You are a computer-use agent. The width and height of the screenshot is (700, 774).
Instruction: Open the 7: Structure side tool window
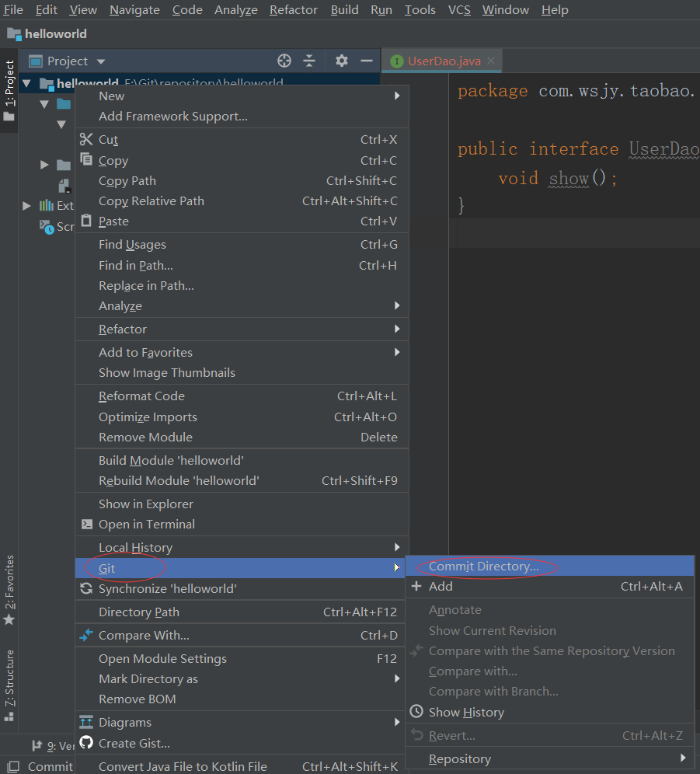9,685
